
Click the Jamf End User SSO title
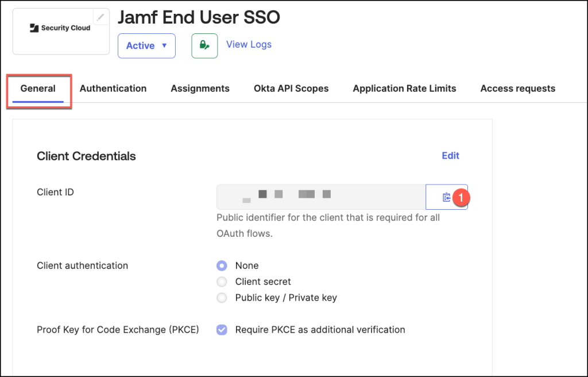(199, 17)
